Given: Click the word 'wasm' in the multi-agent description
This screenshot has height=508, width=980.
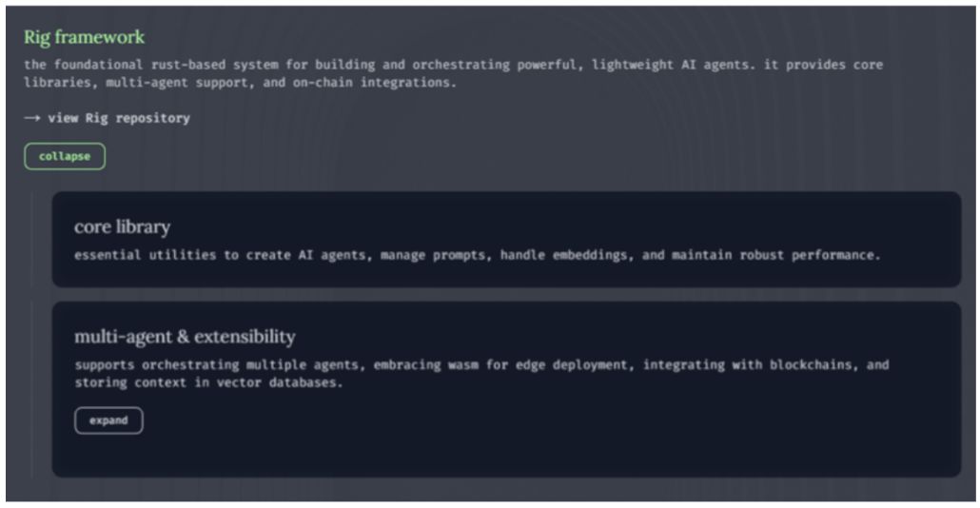Looking at the screenshot, I should click(x=463, y=364).
